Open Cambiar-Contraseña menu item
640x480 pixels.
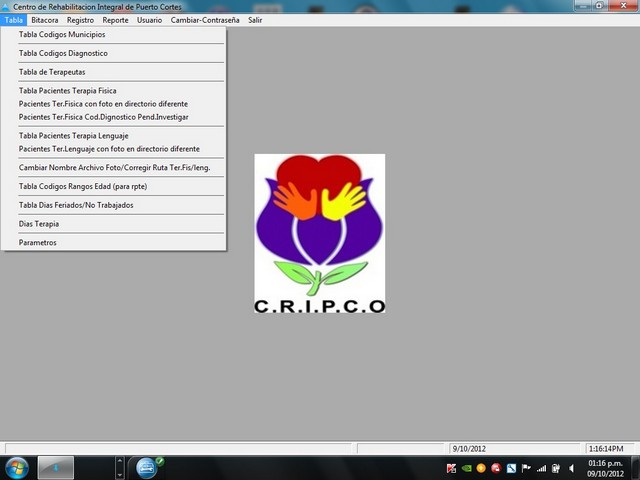[205, 20]
